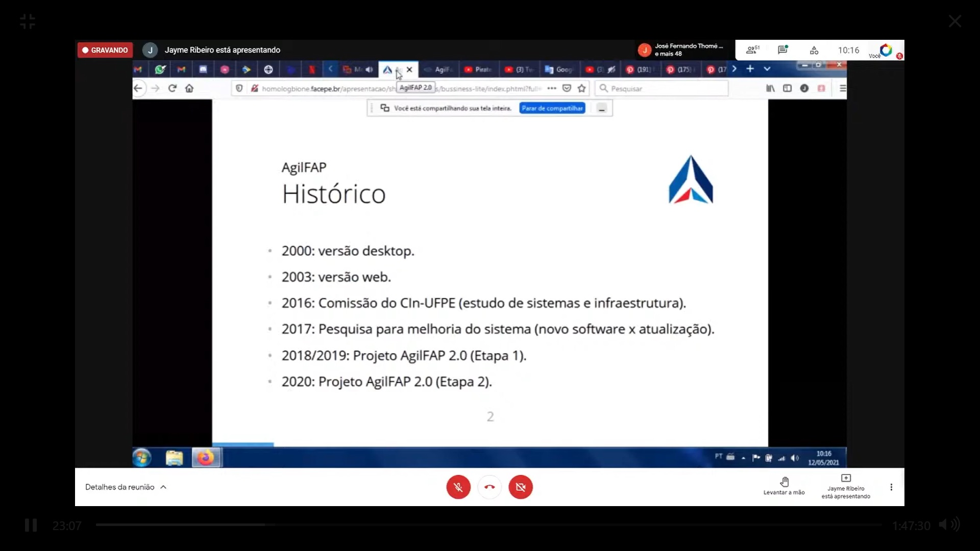Switch to the 'Pirate' YouTube tab
980x551 pixels.
478,69
